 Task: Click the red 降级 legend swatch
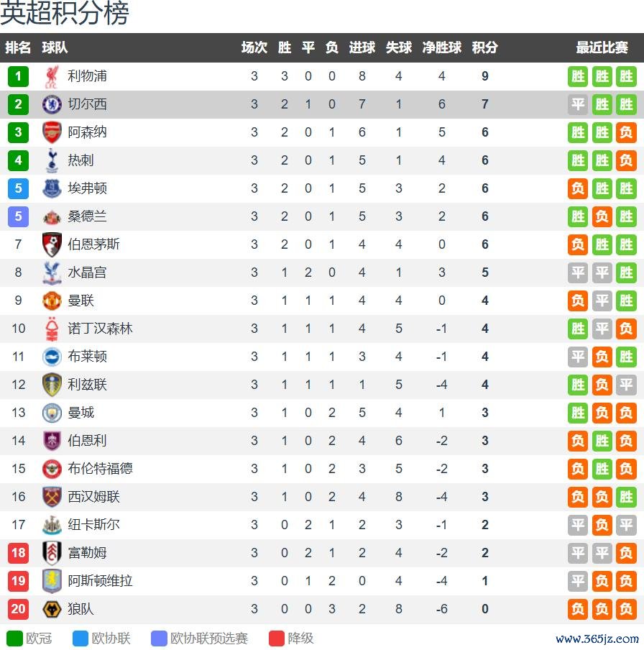[x=277, y=638]
